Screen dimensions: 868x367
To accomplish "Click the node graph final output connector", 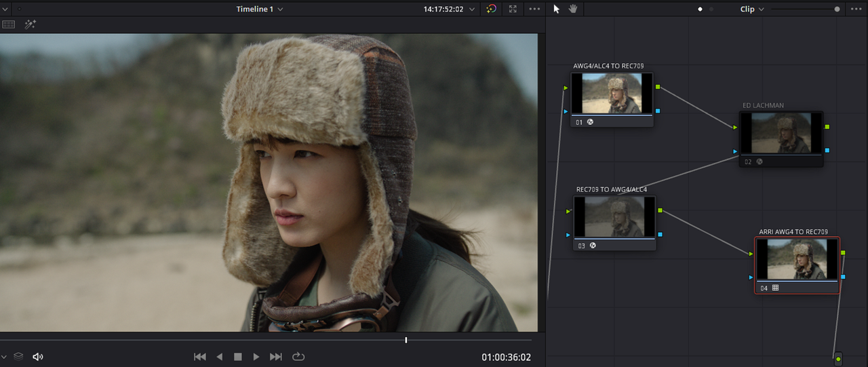I will pos(838,359).
